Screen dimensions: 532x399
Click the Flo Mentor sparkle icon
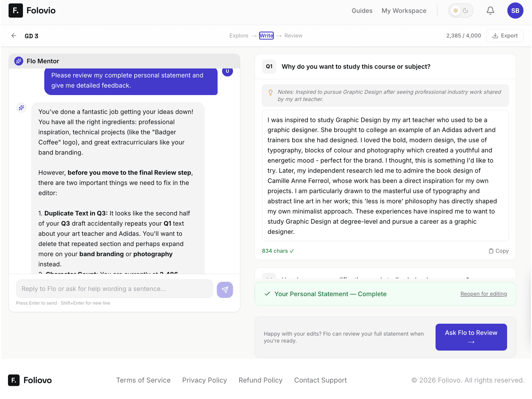(19, 61)
